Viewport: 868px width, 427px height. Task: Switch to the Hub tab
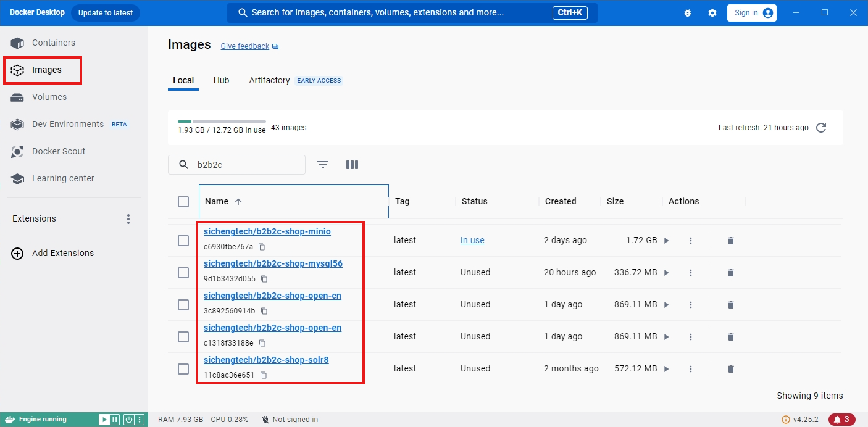(221, 80)
